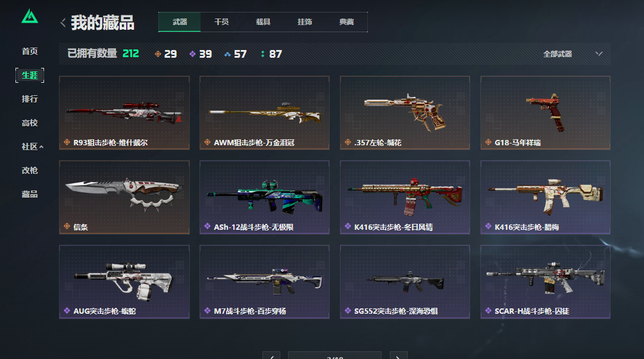Screen dimensions: 644x359
Task: View the 信条 knife item
Action: [x=124, y=197]
